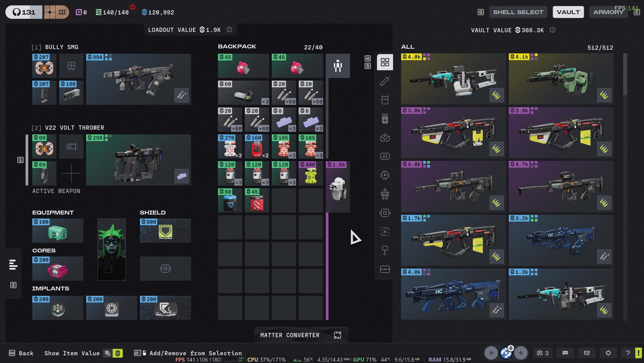Open the social squad list showing 3

(x=543, y=353)
